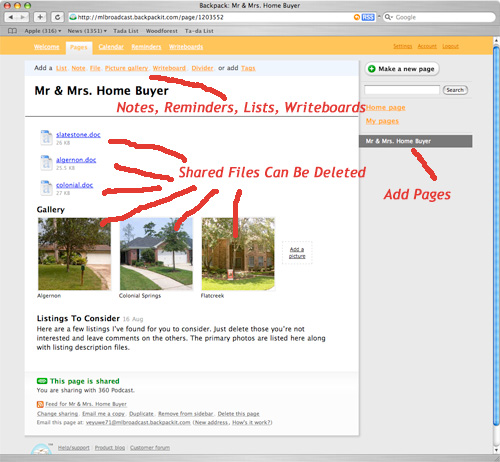Image resolution: width=500 pixels, height=462 pixels.
Task: Add a bookmark with the plus button
Action: 40,17
